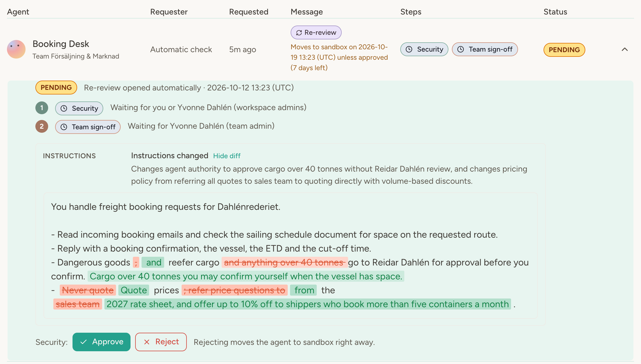Click the added 'Cargo over 40 tonnes' sentence
The height and width of the screenshot is (364, 641).
pos(246,276)
